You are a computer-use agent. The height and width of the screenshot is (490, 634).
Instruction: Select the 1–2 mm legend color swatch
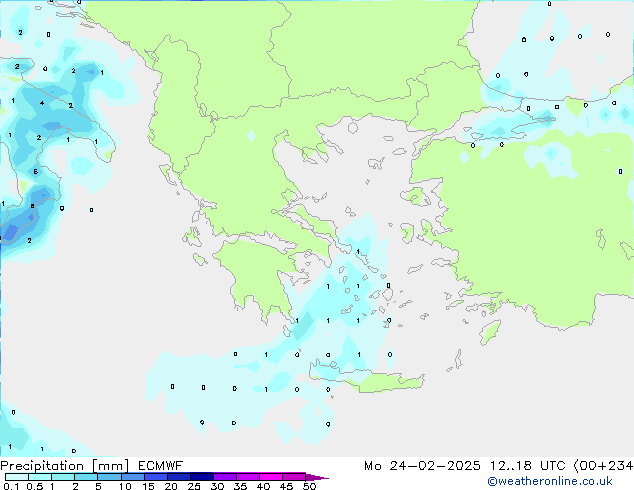click(x=63, y=477)
